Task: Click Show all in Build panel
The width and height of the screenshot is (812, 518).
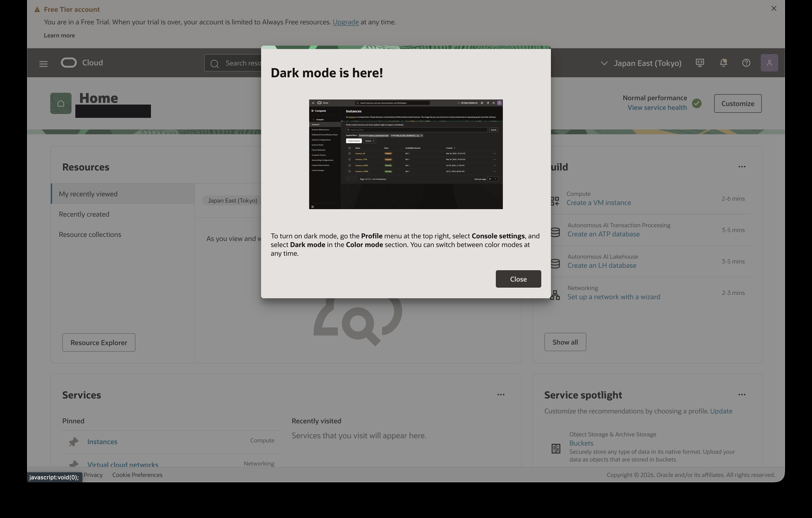Action: [x=565, y=342]
